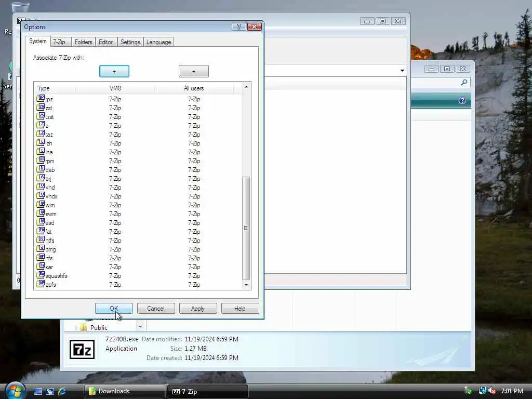Select the vhdx file type icon

(x=41, y=195)
